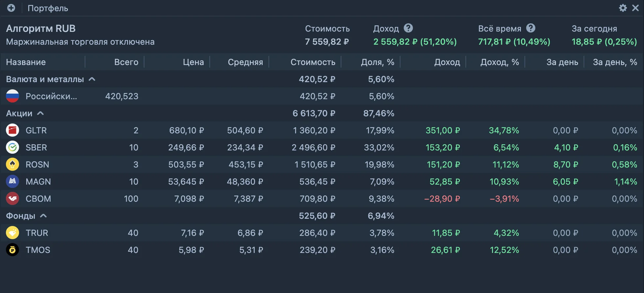Click the TRUR fund logo
The height and width of the screenshot is (293, 644).
12,233
